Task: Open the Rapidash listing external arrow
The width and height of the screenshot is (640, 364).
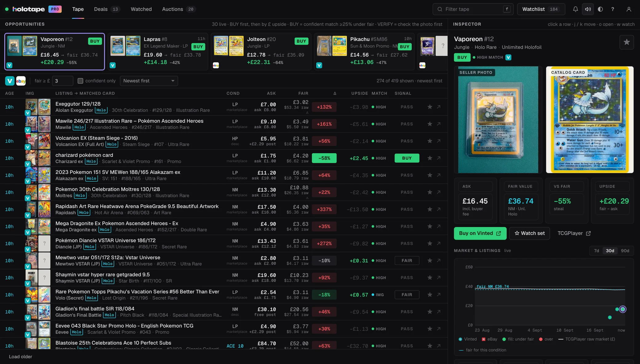Action: (x=439, y=210)
